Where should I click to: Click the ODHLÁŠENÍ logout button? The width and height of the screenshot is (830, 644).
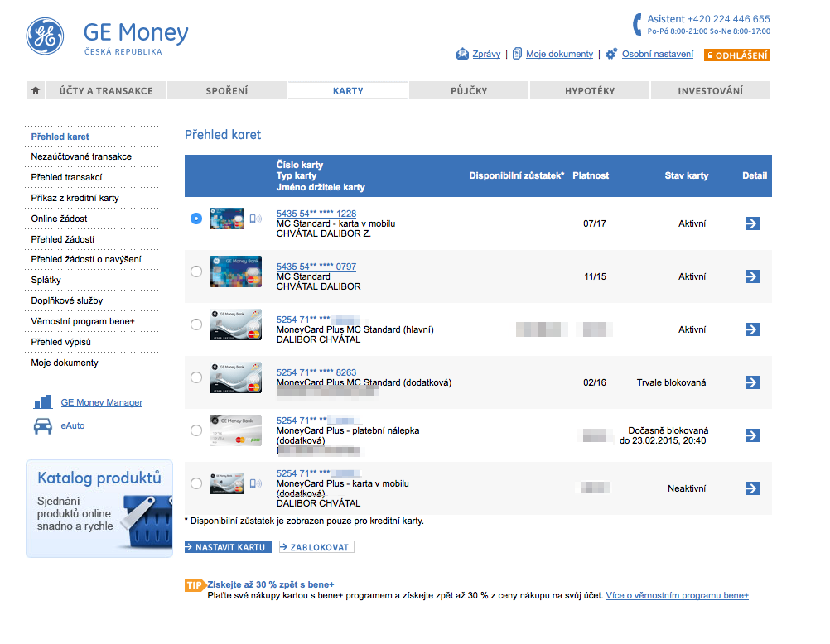[737, 55]
